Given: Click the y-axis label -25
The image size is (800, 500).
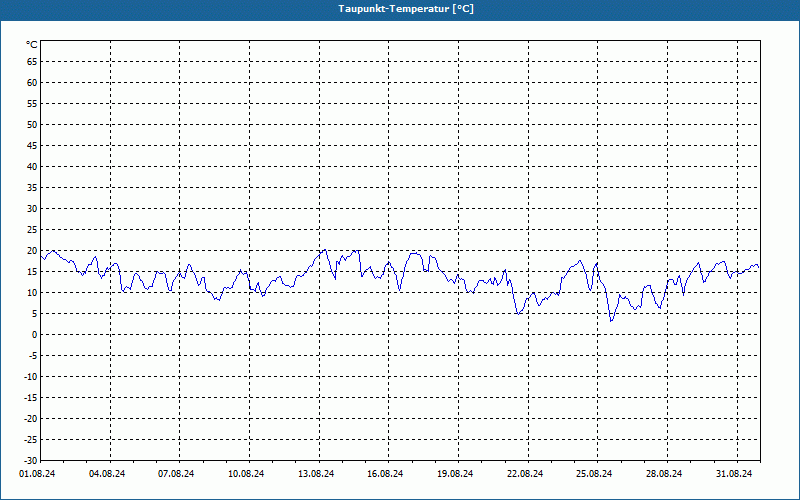Looking at the screenshot, I should point(31,440).
